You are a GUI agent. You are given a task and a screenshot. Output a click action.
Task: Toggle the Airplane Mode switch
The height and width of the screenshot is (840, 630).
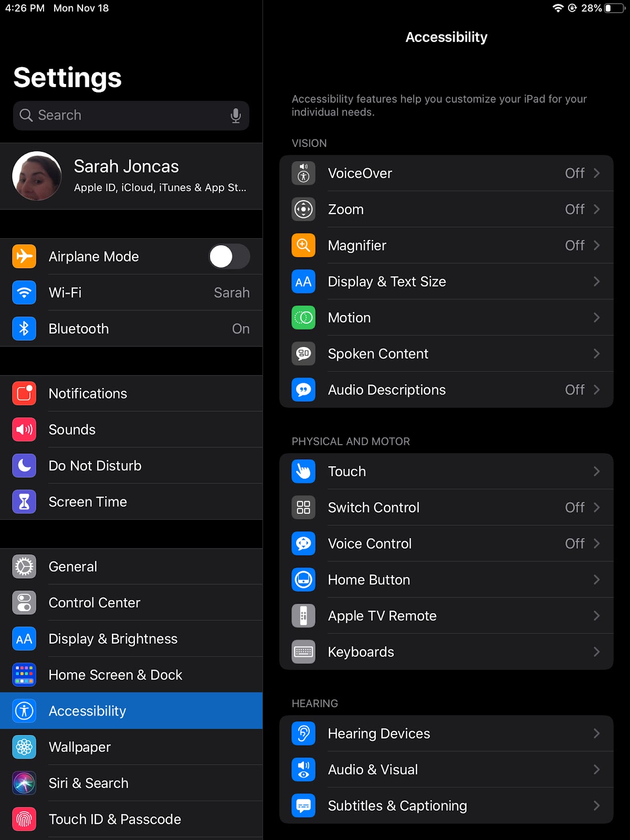[229, 256]
